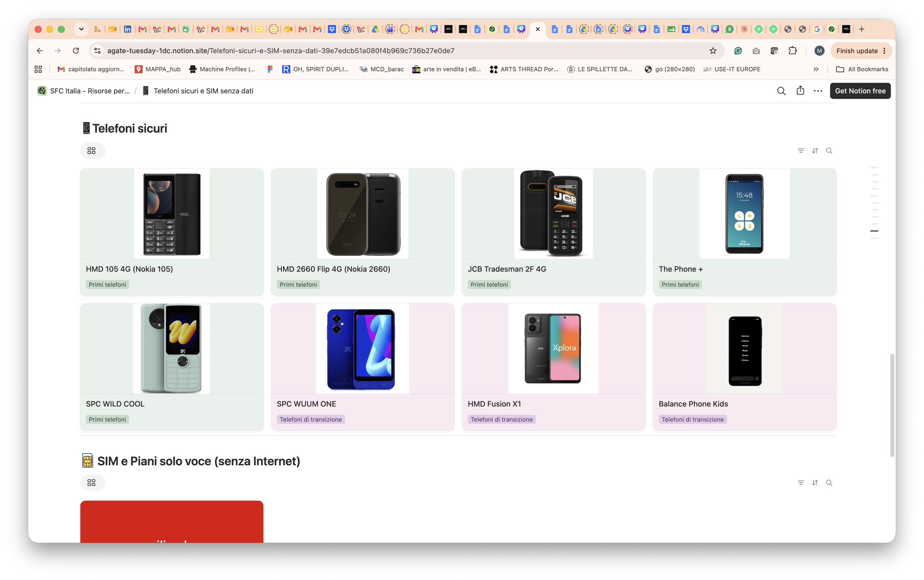924x580 pixels.
Task: Open the USE-IT EUROPE bookmark
Action: point(732,69)
